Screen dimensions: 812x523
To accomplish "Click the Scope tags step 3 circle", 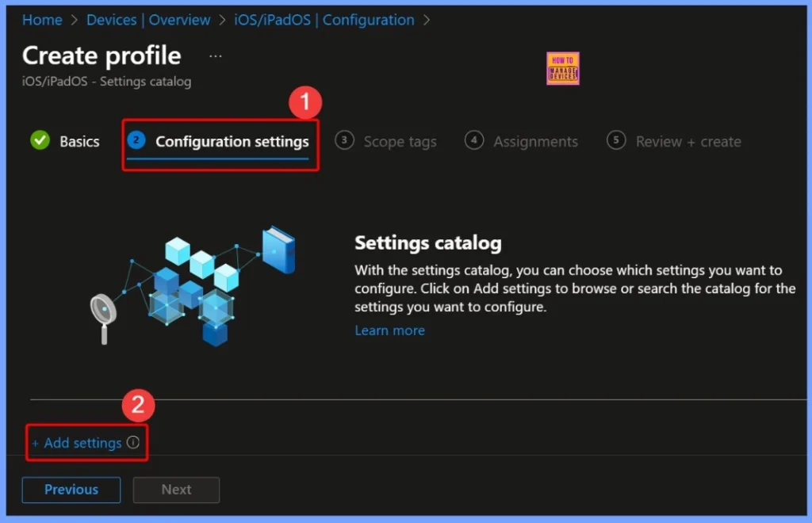I will pos(344,141).
